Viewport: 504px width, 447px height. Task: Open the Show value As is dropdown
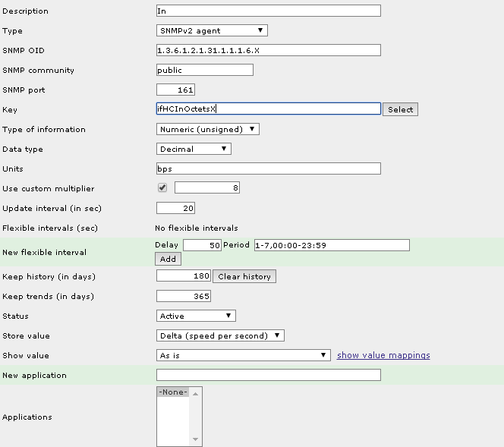[x=243, y=355]
